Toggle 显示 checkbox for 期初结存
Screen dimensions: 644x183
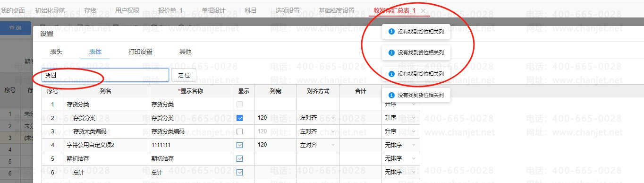[x=240, y=158]
